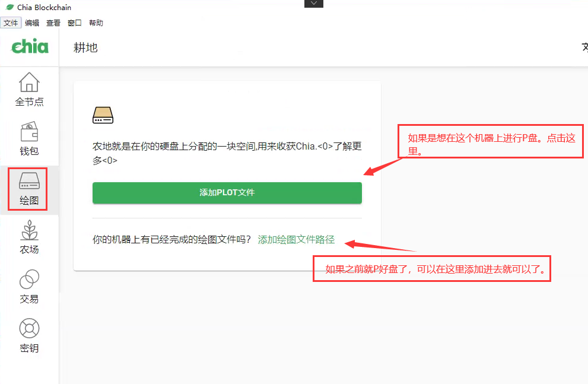Viewport: 588px width, 384px height.
Task: Open the 窗口 menu
Action: pos(74,23)
